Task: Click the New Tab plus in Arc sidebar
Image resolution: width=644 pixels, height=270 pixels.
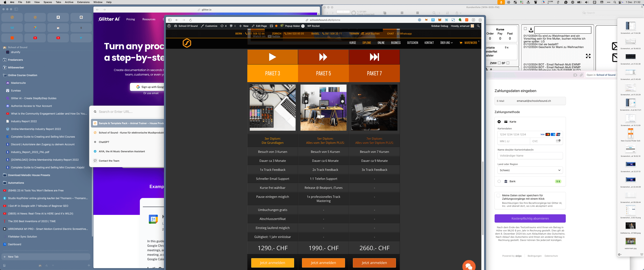Action: [4, 257]
